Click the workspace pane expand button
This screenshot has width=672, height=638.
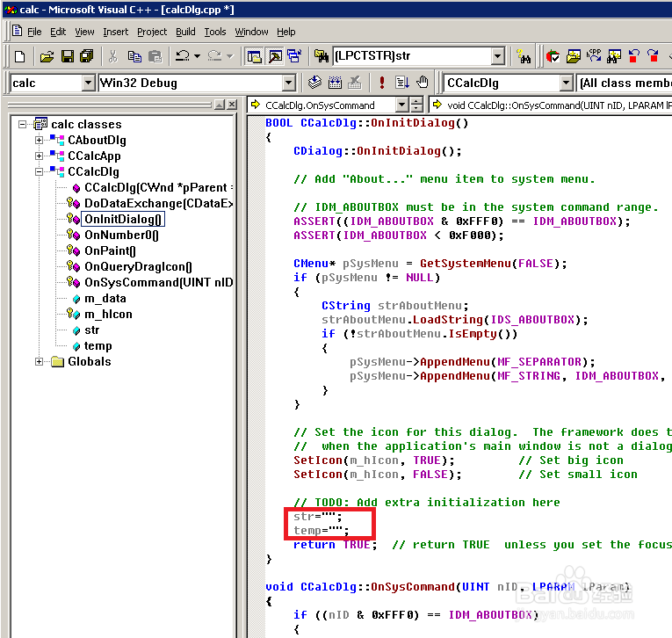[x=220, y=105]
